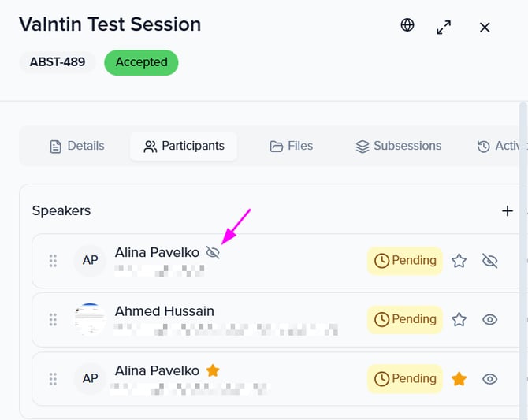Click the globe language icon
The width and height of the screenshot is (528, 420).
[407, 25]
